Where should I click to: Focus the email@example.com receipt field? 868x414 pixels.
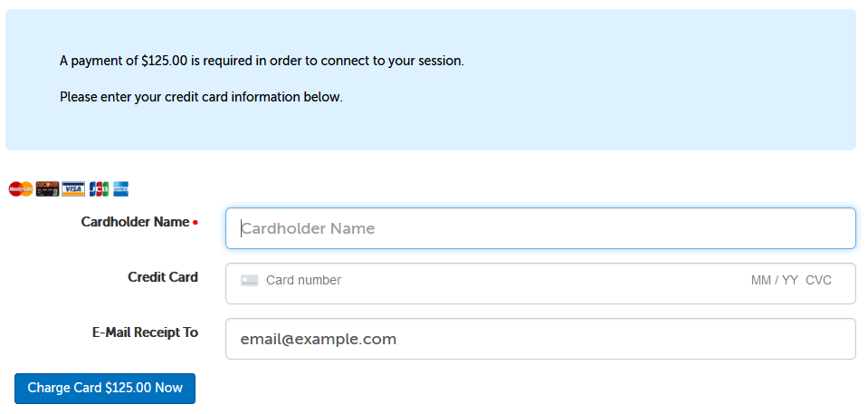pos(540,339)
